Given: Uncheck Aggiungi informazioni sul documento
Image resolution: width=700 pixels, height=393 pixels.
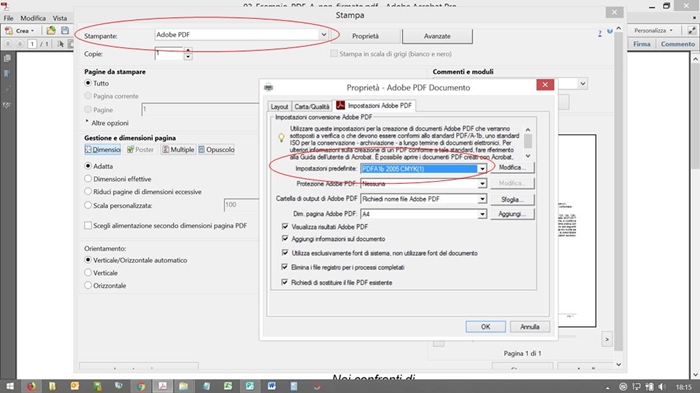Looking at the screenshot, I should [x=285, y=239].
